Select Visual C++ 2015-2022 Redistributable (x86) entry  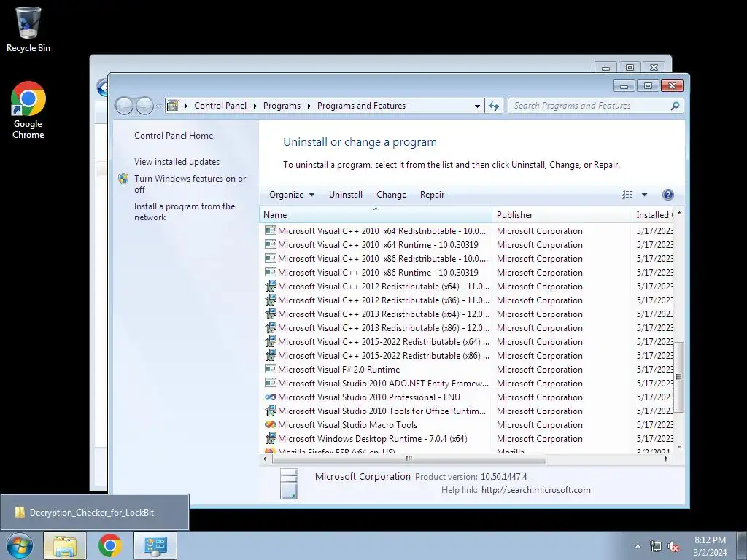click(376, 355)
